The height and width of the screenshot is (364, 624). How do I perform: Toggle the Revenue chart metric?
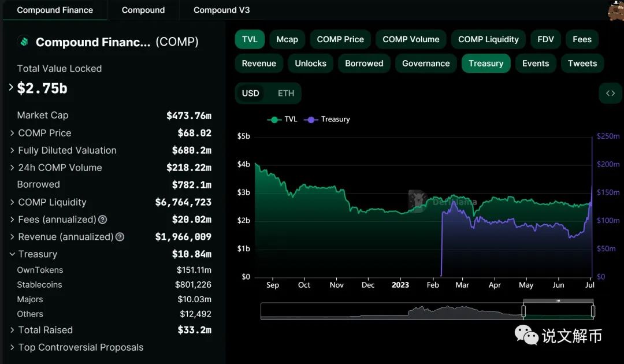tap(259, 63)
